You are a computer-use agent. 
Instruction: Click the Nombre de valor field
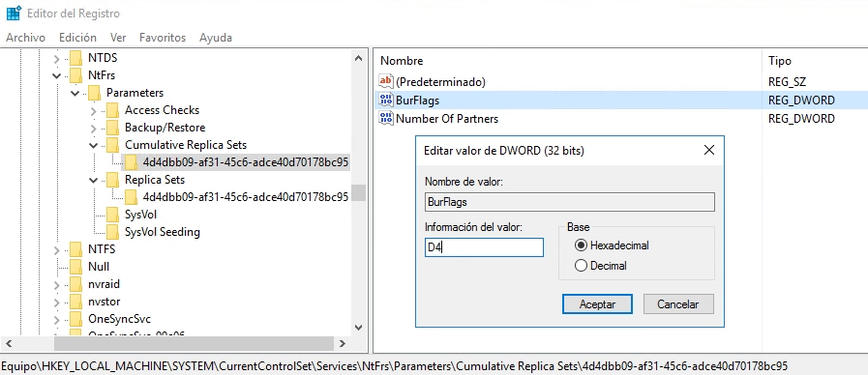(x=570, y=202)
